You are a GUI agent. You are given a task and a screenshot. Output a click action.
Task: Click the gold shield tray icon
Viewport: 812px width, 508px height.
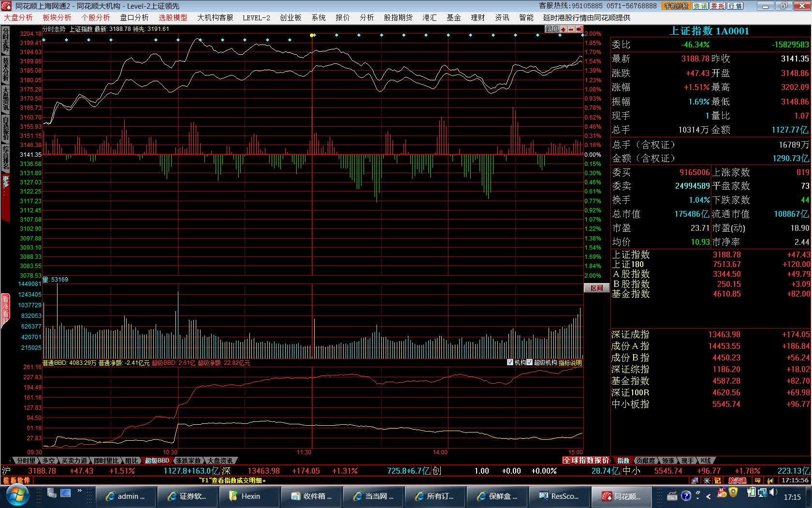(733, 493)
